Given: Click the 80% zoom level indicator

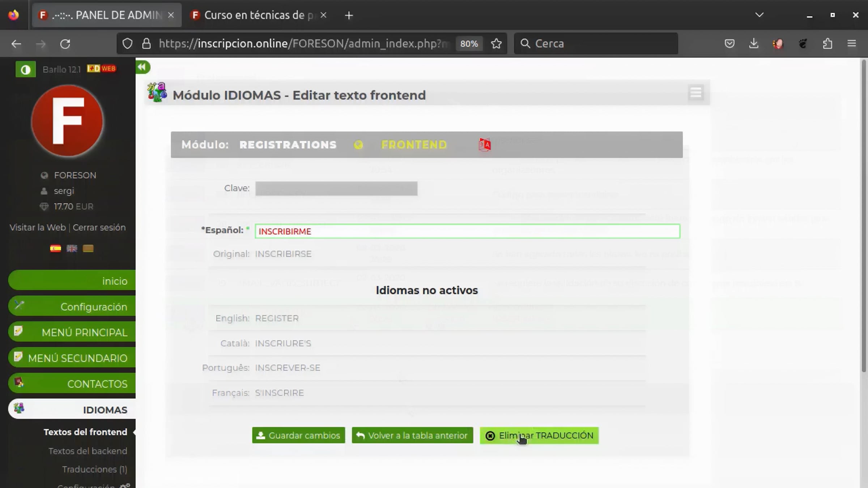Looking at the screenshot, I should (469, 44).
